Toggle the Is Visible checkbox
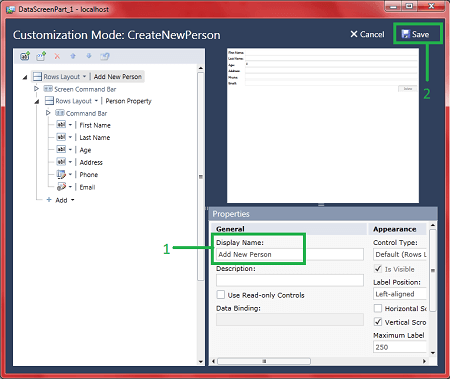The image size is (450, 379). click(378, 269)
